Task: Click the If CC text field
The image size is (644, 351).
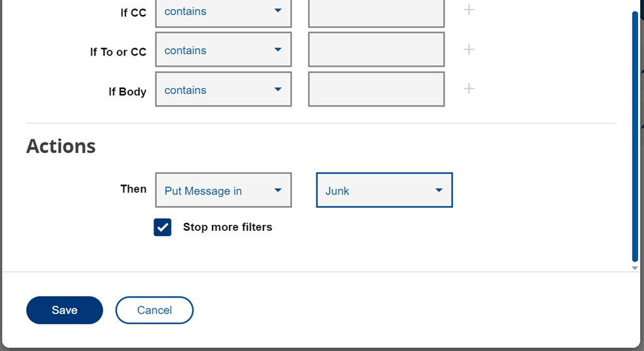Action: coord(376,12)
